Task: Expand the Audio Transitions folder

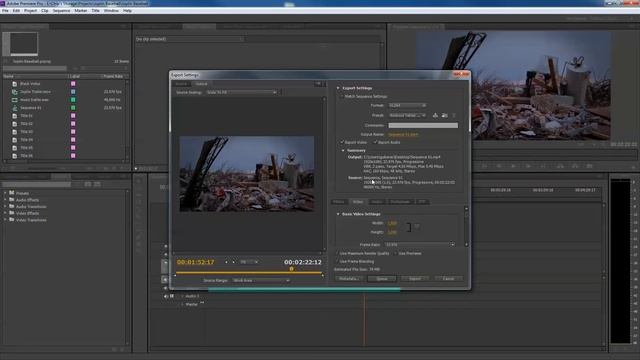Action: pyautogui.click(x=5, y=207)
